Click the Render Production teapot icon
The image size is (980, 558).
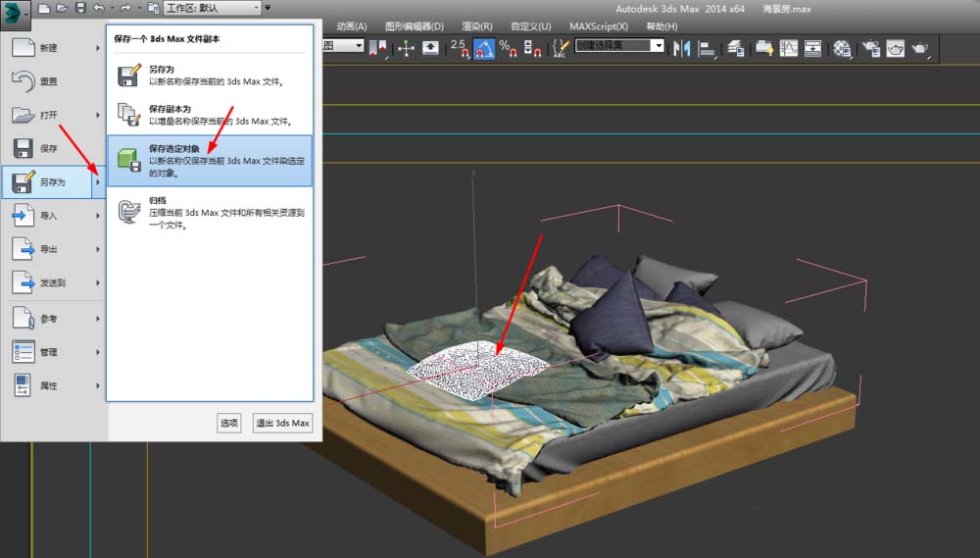918,47
